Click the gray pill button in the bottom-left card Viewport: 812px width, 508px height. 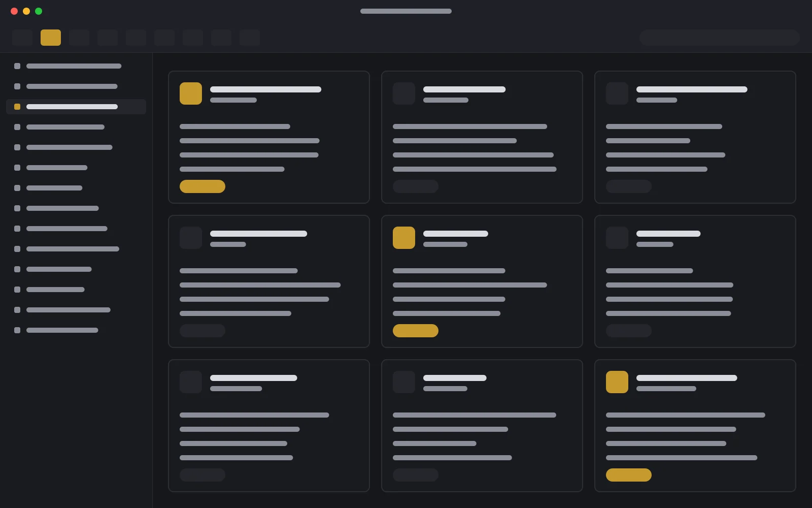(202, 475)
